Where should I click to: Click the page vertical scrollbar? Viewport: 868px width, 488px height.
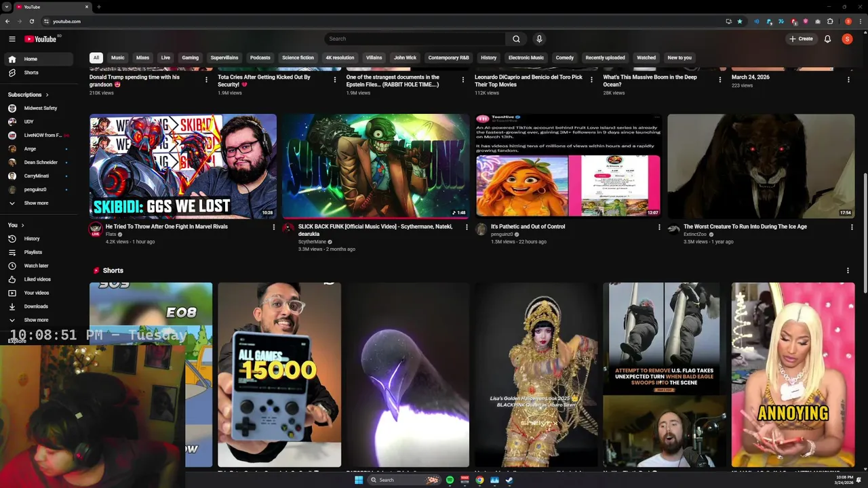pyautogui.click(x=865, y=234)
